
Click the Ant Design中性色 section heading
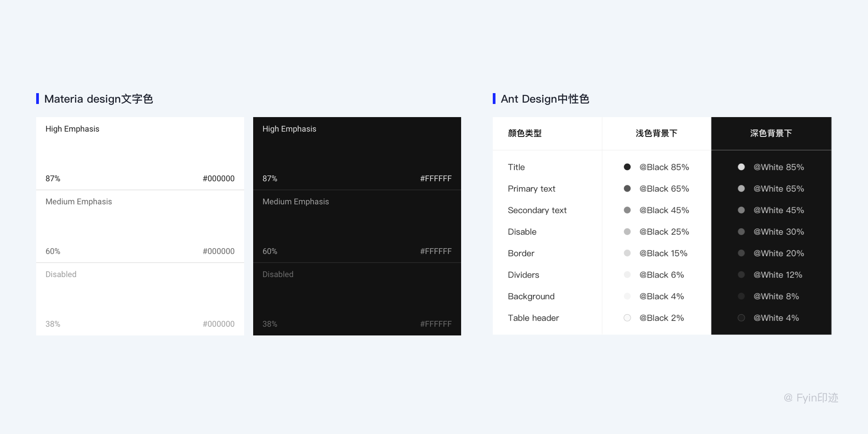(x=545, y=99)
